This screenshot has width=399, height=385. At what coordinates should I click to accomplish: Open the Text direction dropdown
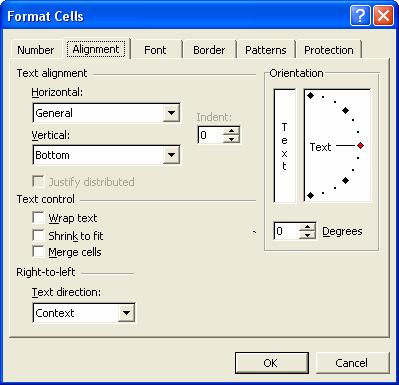coord(126,313)
